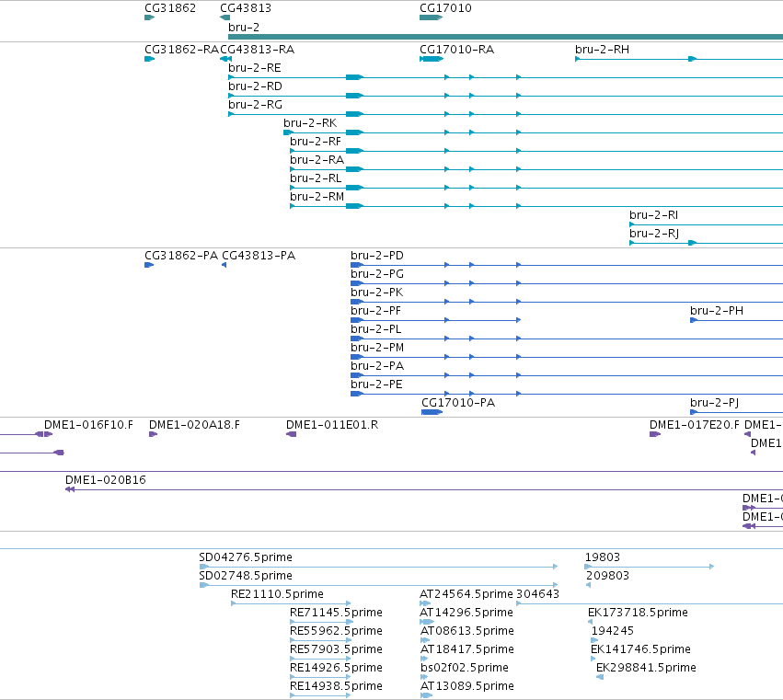The height and width of the screenshot is (700, 783).
Task: Select the DME1-017E20.F feature label
Action: [x=694, y=425]
